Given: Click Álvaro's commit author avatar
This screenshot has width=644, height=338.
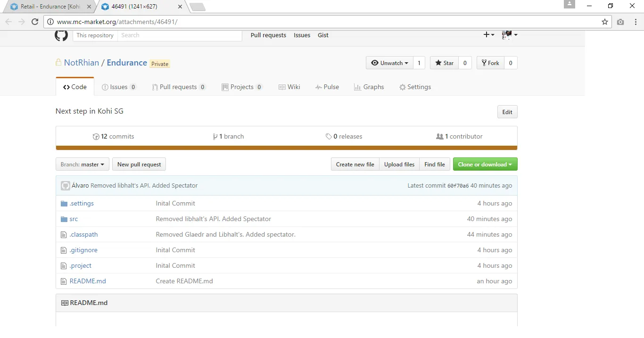Looking at the screenshot, I should [x=66, y=185].
